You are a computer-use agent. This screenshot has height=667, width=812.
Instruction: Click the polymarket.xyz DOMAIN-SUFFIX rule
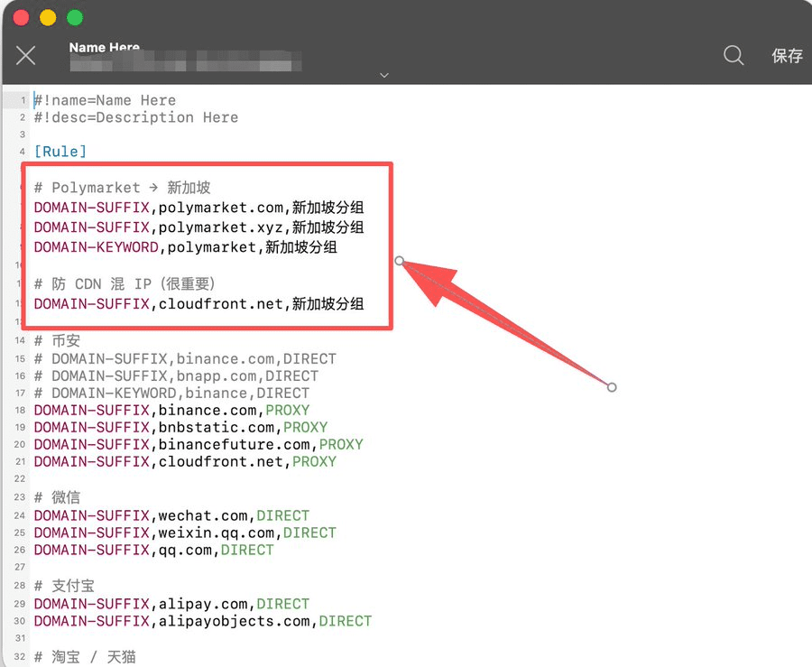[x=198, y=227]
